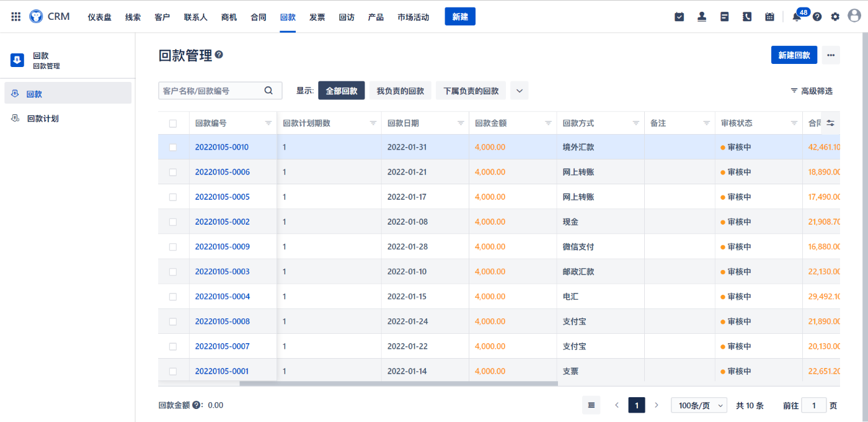The height and width of the screenshot is (422, 868).
Task: Open the settings gear icon
Action: 835,17
